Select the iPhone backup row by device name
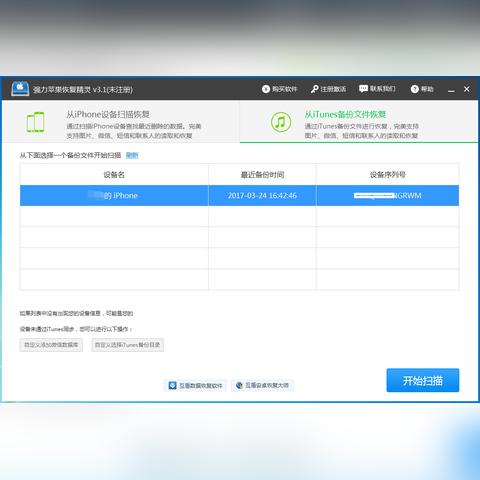The image size is (480, 480). click(x=114, y=195)
